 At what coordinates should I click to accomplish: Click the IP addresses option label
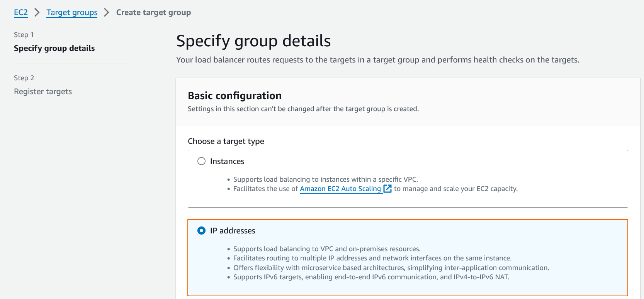point(233,231)
